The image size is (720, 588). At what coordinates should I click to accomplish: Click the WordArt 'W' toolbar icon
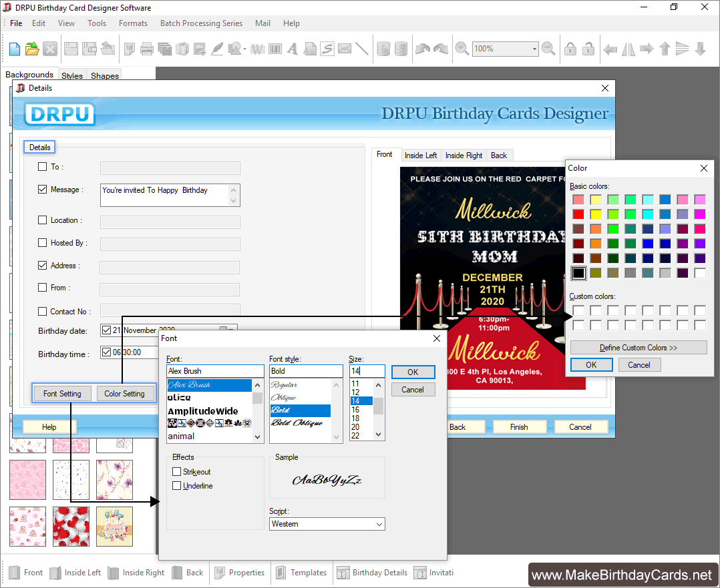pyautogui.click(x=258, y=49)
